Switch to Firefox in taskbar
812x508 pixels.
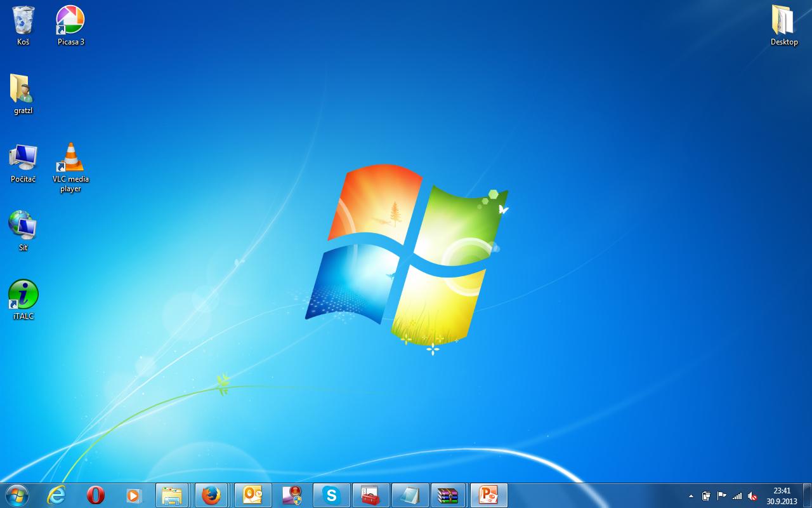(211, 495)
